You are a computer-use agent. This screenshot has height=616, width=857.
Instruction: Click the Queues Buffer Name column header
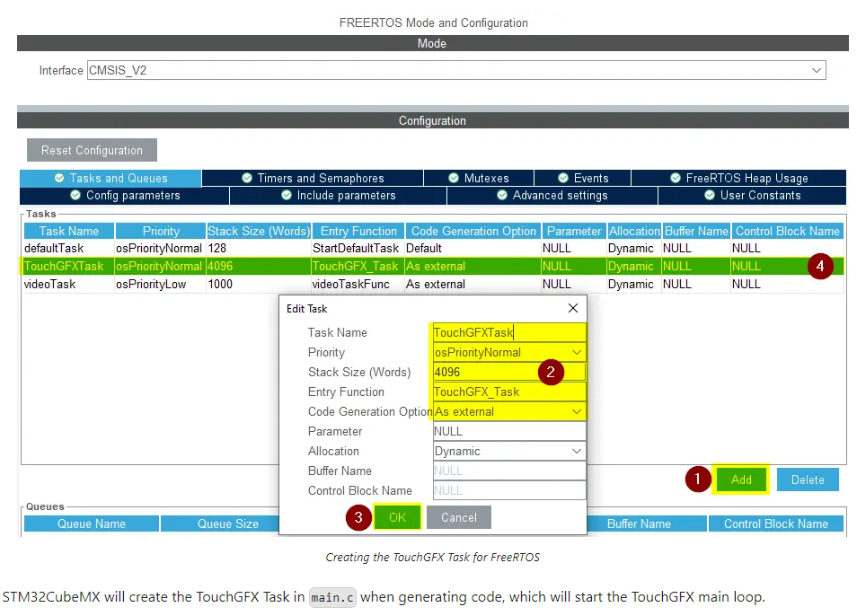(647, 524)
